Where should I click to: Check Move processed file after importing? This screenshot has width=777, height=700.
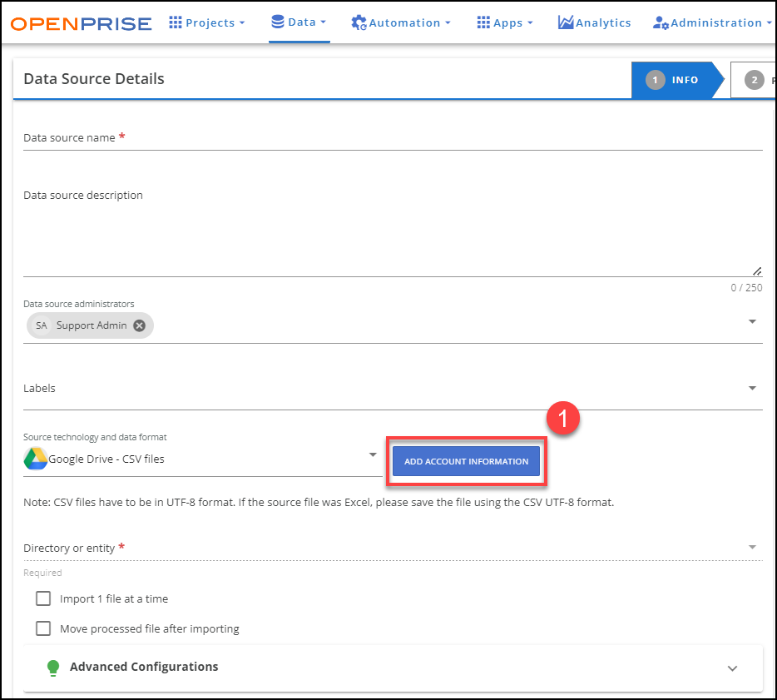[42, 628]
